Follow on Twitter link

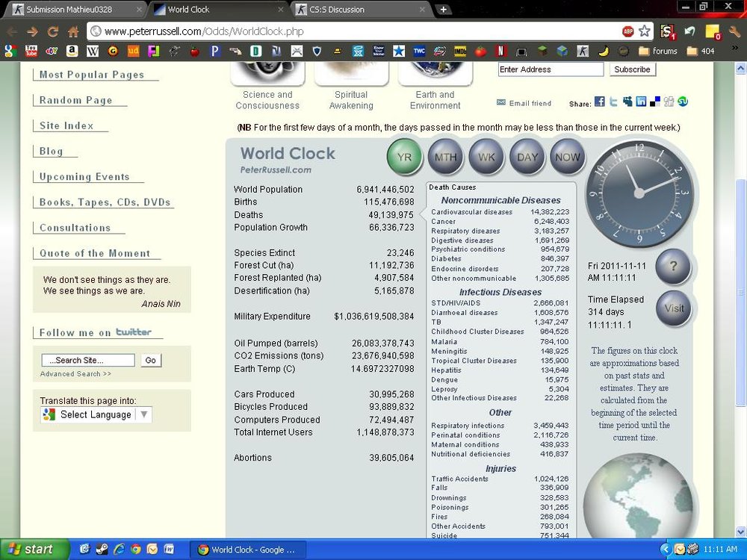96,332
